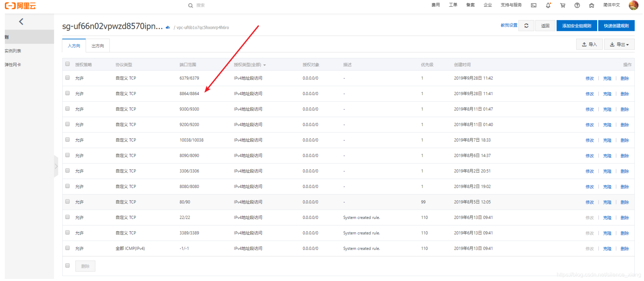Check the box for port 6379/6379 rule
Viewport: 644px width, 281px height.
68,78
